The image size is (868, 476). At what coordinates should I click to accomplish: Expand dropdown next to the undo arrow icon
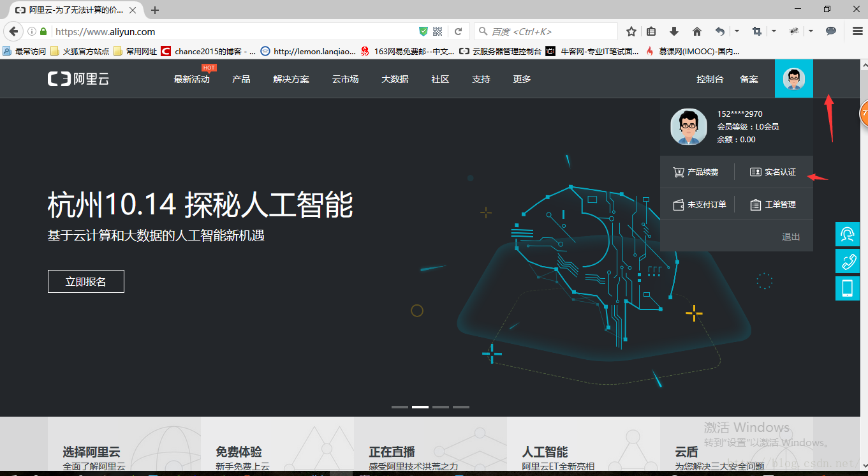pos(737,31)
